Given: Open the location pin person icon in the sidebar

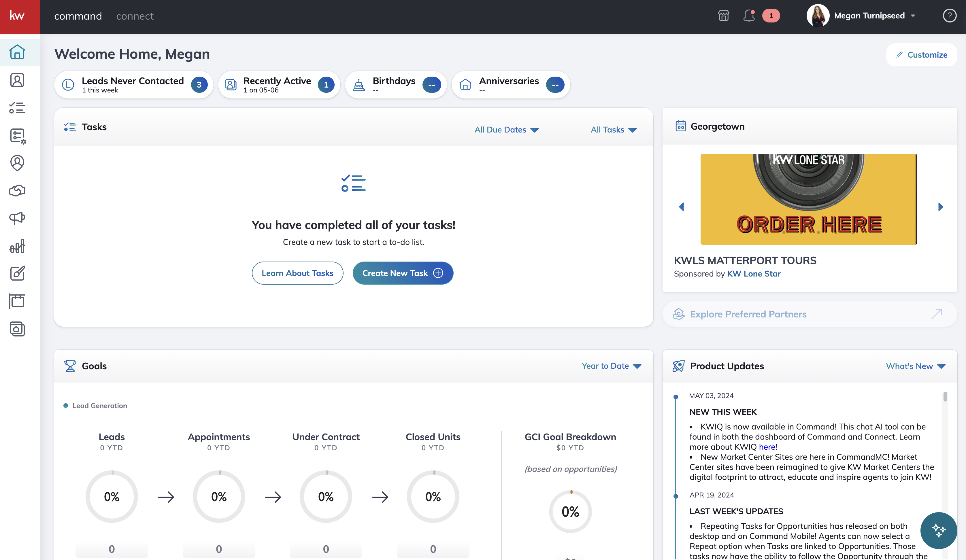Looking at the screenshot, I should tap(17, 163).
